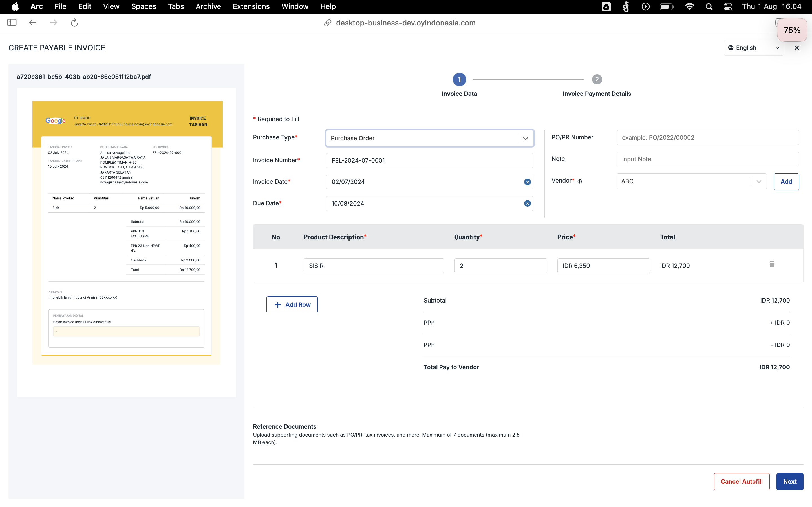Image resolution: width=812 pixels, height=507 pixels.
Task: Go back to previous page
Action: [x=32, y=23]
